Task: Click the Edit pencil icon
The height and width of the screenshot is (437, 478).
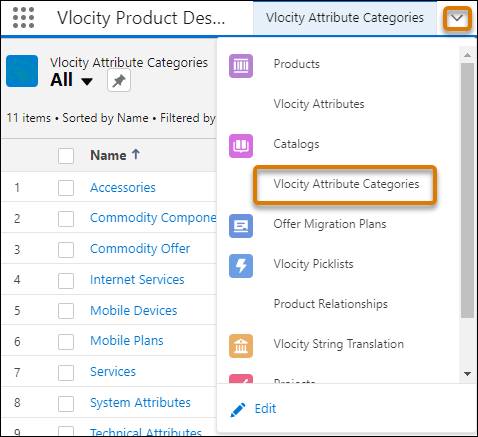Action: [238, 409]
